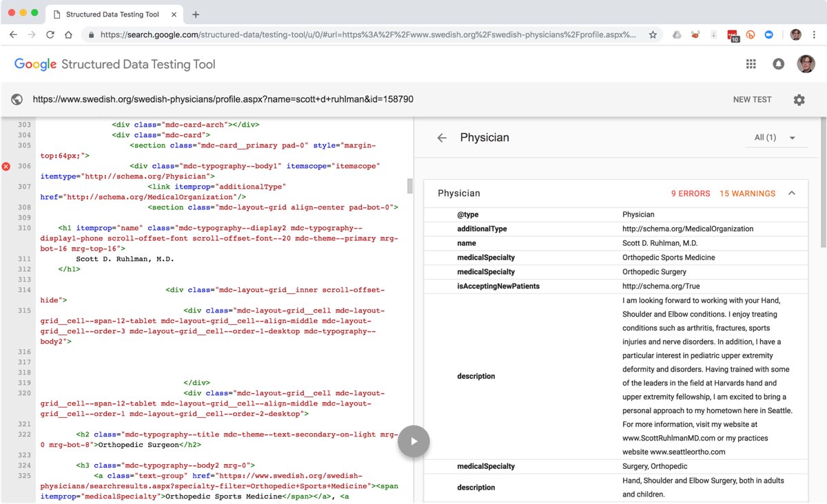The image size is (827, 504).
Task: Open the testing tool settings gear
Action: pos(799,100)
